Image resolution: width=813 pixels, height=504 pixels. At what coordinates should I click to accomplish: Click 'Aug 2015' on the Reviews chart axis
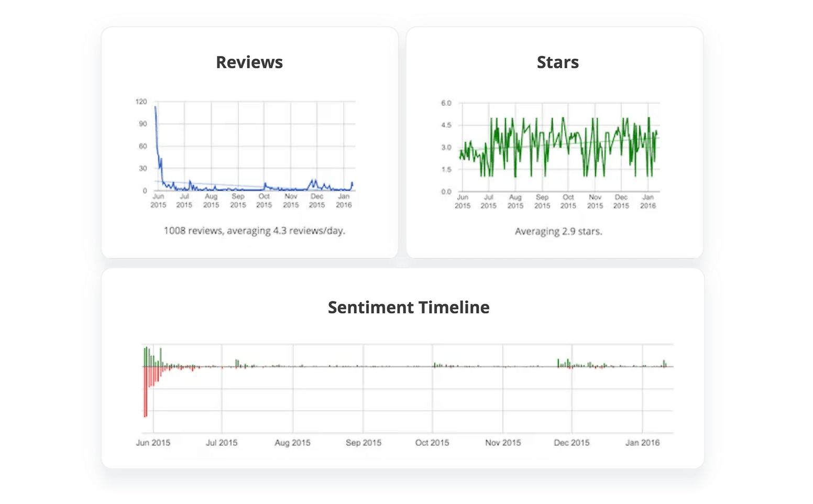tap(211, 201)
